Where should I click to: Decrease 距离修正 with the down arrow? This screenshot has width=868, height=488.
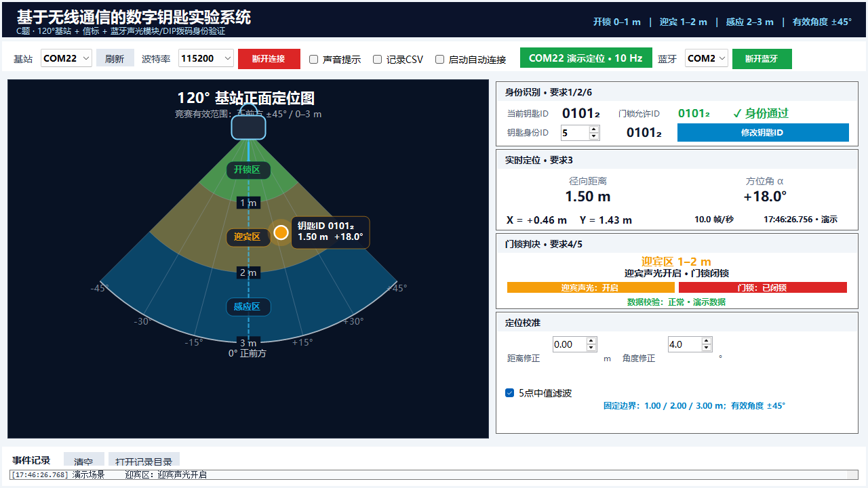pyautogui.click(x=592, y=348)
